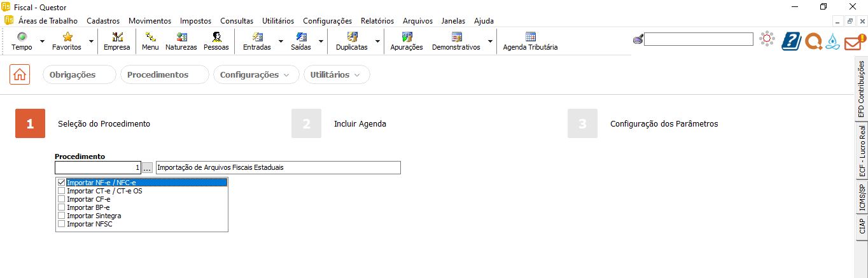Click the orange Q Questor icon
This screenshot has height=278, width=868.
813,41
